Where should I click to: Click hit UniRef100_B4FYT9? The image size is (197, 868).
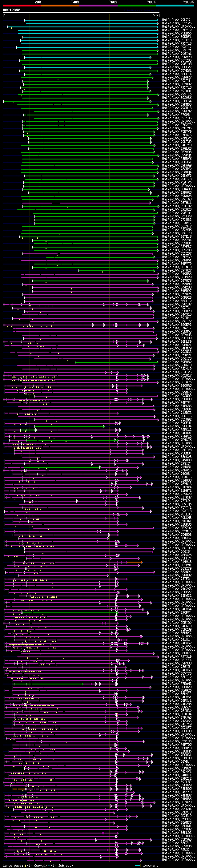pyautogui.click(x=177, y=264)
